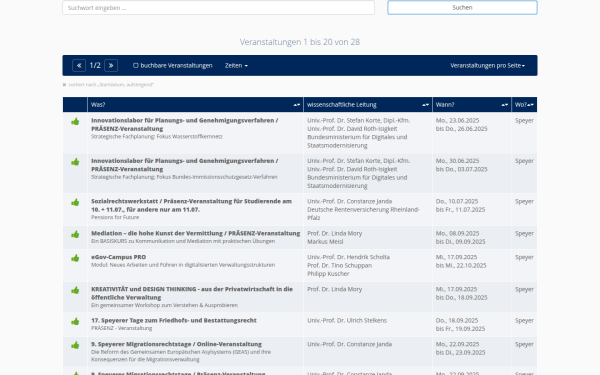600x375 pixels.
Task: Open 9. Speyerer Migrationsrechtstage / Online-Veranstaltung
Action: click(x=176, y=344)
